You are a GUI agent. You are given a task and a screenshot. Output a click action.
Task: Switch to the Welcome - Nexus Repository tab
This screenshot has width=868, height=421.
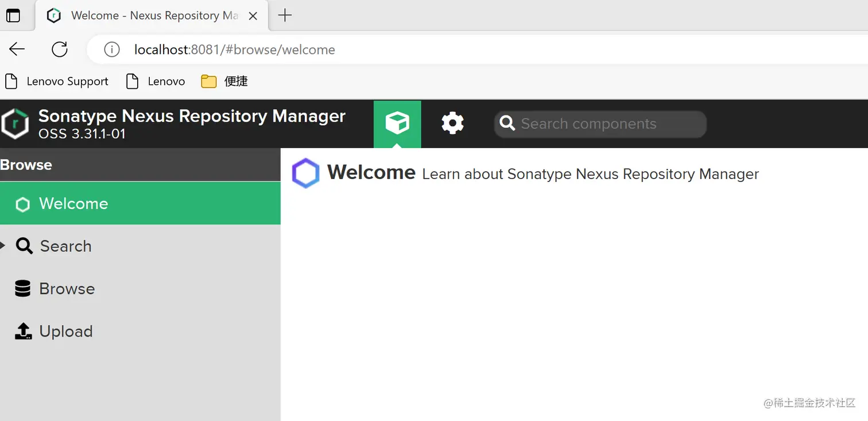pyautogui.click(x=152, y=15)
